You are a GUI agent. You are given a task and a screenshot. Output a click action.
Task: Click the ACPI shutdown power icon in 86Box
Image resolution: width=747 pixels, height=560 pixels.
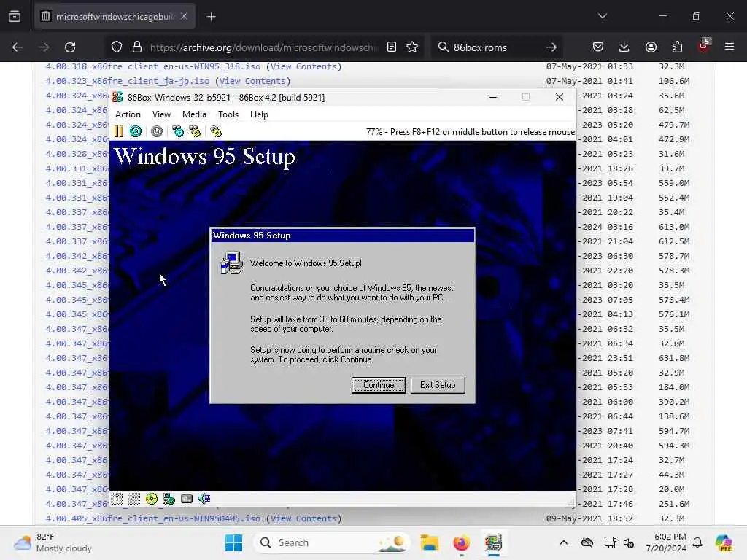coord(157,131)
